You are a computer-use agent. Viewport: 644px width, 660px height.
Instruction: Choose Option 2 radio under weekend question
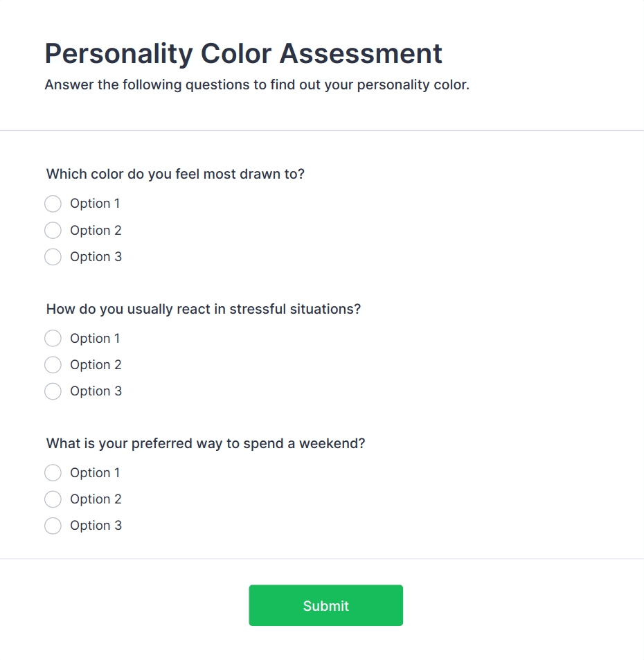53,499
